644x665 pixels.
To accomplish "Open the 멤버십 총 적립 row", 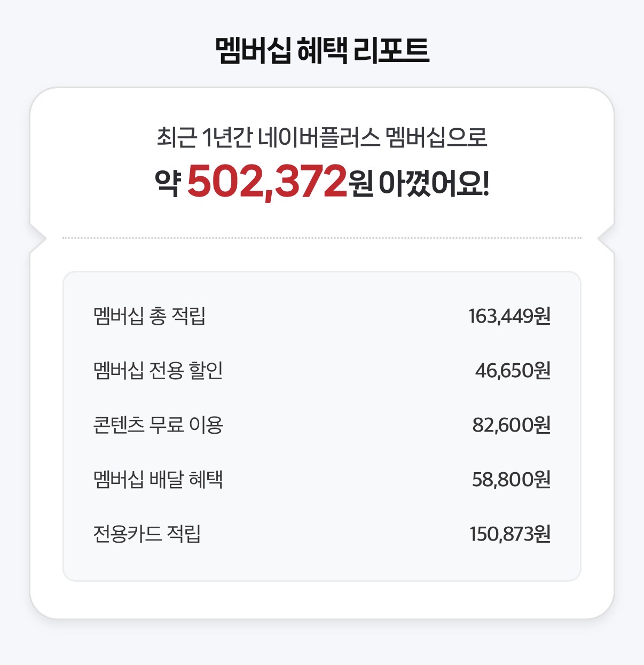I will click(322, 316).
